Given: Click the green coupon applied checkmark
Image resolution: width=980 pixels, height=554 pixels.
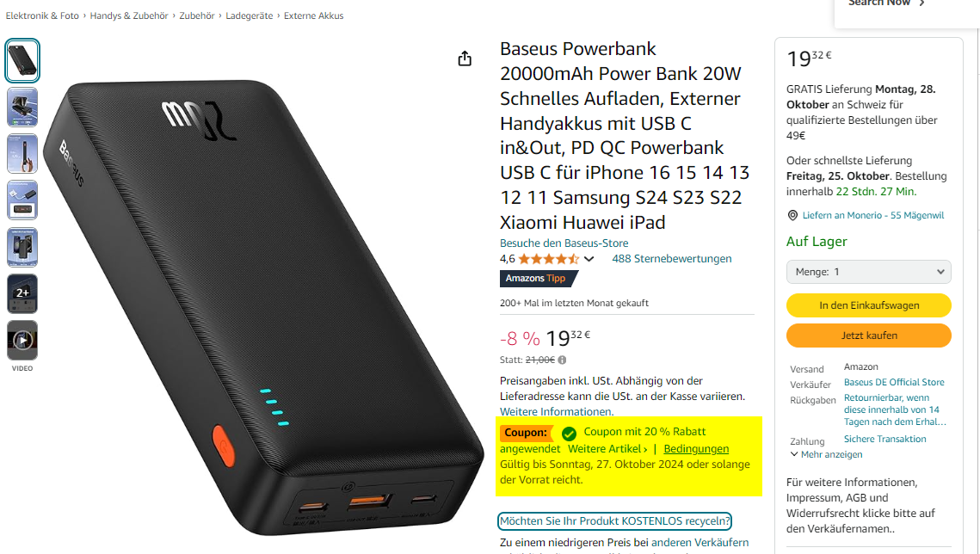Looking at the screenshot, I should [x=569, y=433].
